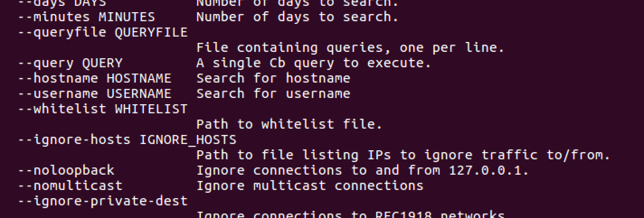Viewport: 644px width, 218px height.
Task: Click the --query QUERY option text
Action: tap(70, 63)
